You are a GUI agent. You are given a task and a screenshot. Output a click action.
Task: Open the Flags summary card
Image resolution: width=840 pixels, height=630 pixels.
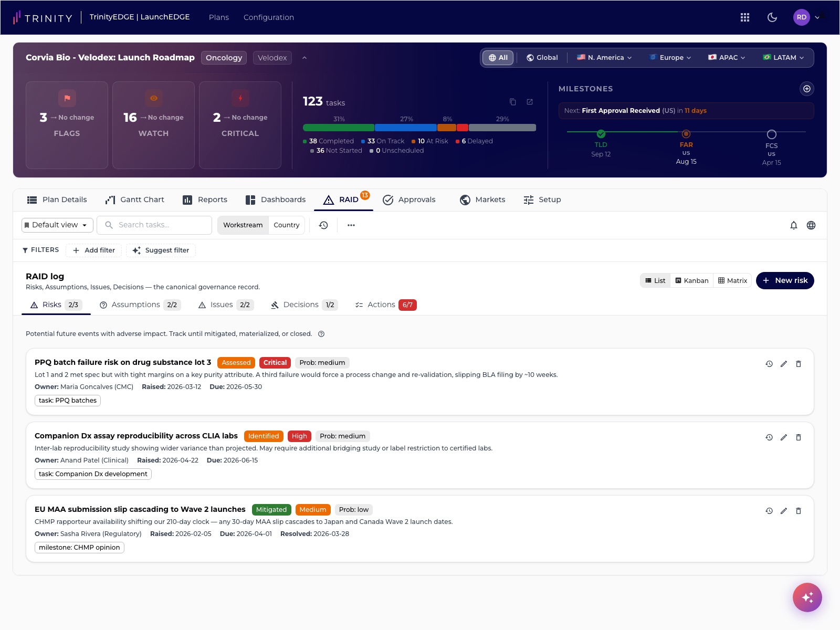tap(67, 125)
